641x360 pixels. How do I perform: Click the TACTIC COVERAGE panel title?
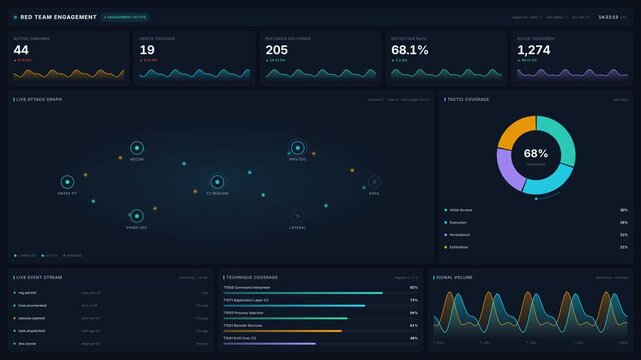[468, 99]
